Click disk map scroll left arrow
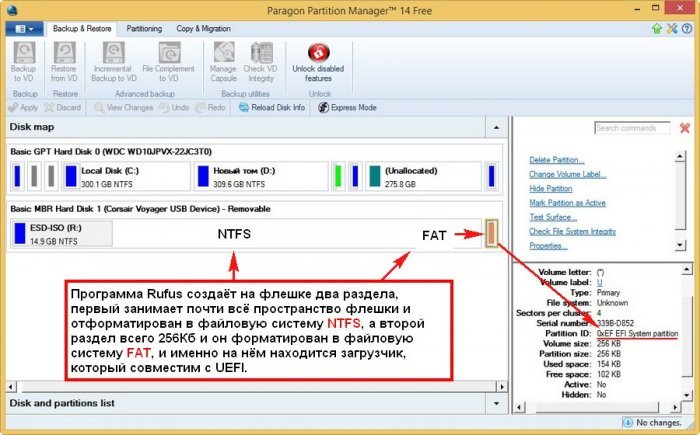The height and width of the screenshot is (435, 700). click(11, 387)
